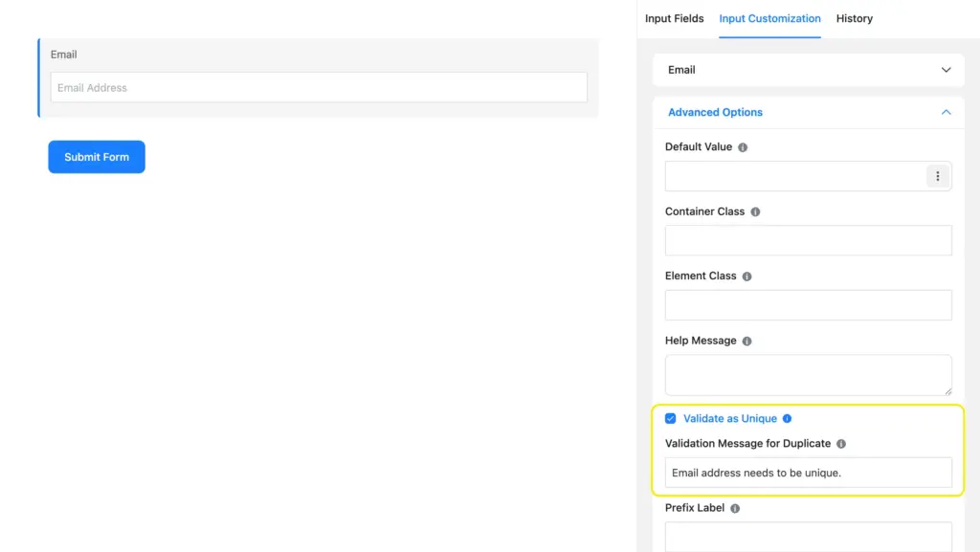Select the Input Customization link
Screen dimensions: 980x552
[x=769, y=18]
